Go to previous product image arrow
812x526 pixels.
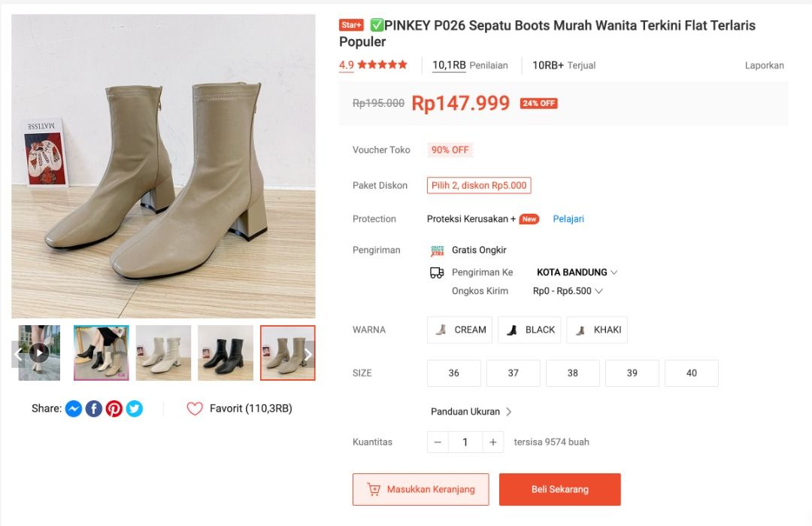tap(19, 354)
